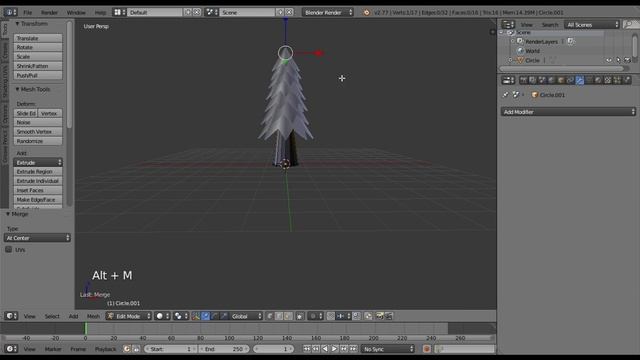
Task: Select the scale manipulator icon
Action: point(224,316)
